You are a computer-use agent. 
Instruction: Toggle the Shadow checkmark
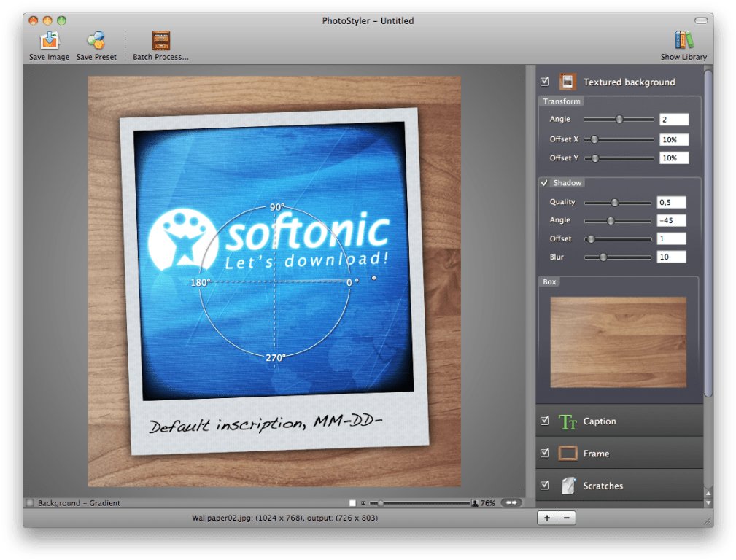coord(544,182)
